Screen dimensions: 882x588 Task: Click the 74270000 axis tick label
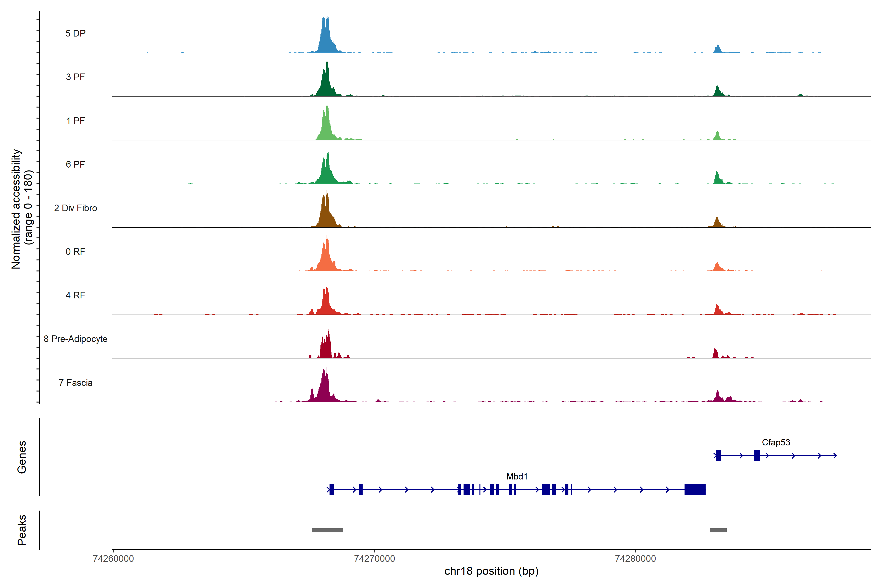pyautogui.click(x=374, y=559)
